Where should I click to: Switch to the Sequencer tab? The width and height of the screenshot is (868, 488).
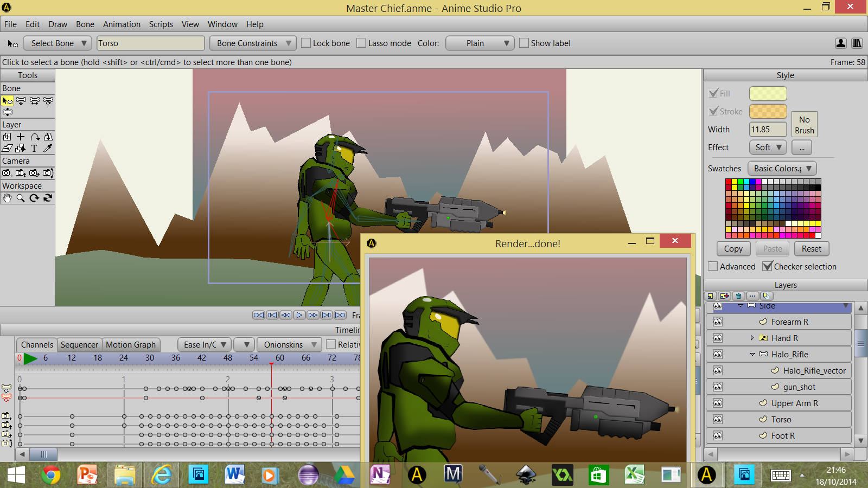(79, 345)
